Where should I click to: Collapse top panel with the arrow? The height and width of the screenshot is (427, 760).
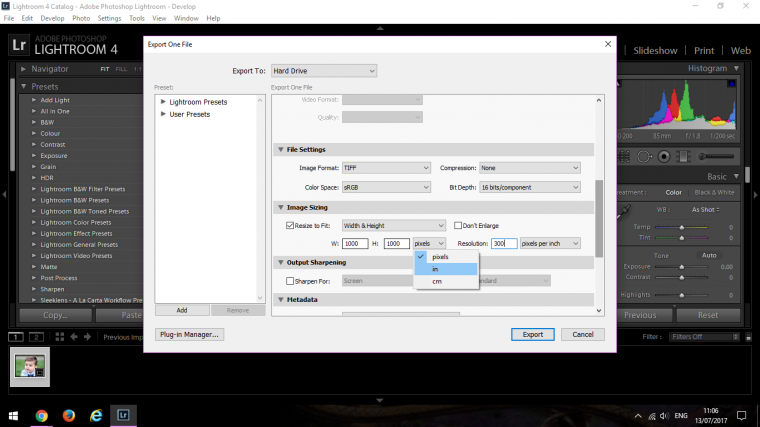pos(380,29)
